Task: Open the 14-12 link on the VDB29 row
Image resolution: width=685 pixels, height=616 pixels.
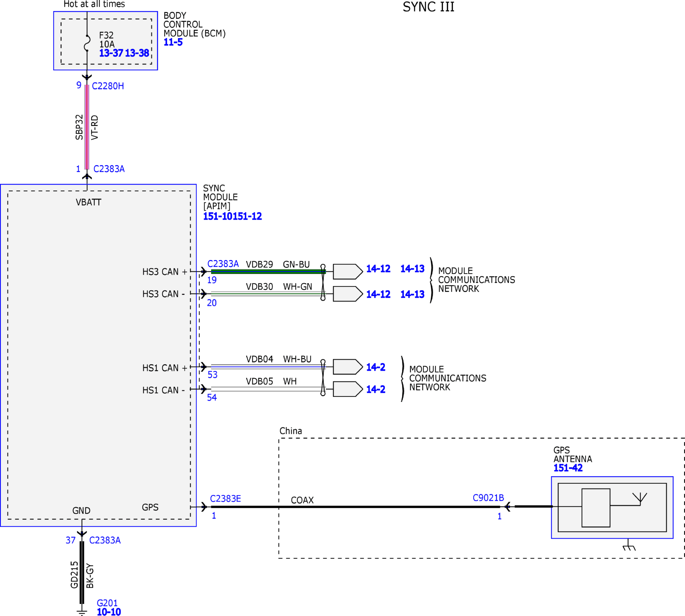Action: [379, 269]
